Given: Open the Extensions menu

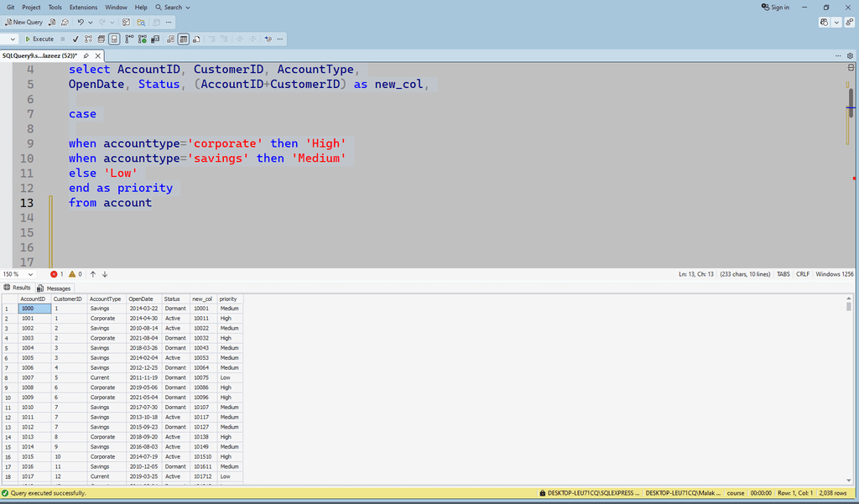Looking at the screenshot, I should coord(83,7).
